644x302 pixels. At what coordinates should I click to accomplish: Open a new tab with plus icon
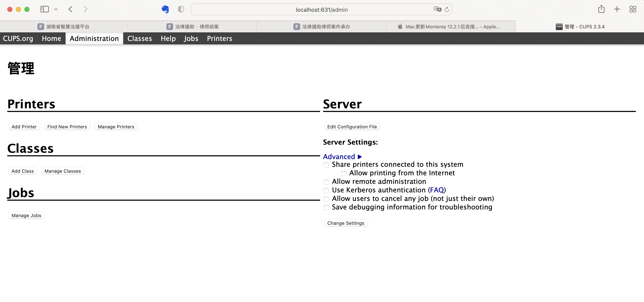617,10
